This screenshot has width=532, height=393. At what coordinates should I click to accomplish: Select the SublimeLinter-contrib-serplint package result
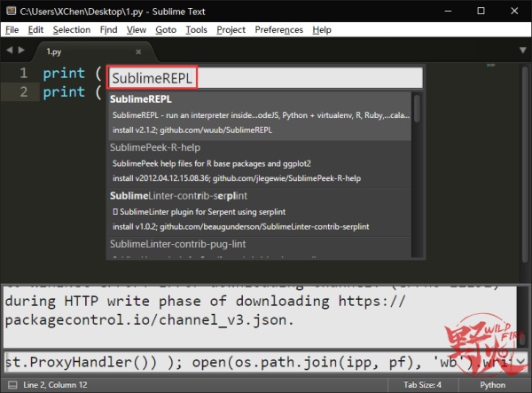coord(260,212)
